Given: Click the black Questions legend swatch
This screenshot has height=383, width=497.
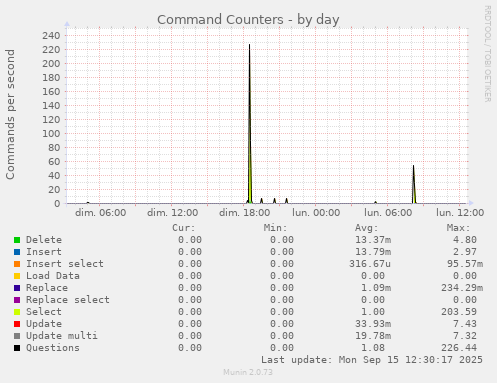Looking at the screenshot, I should click(x=17, y=348).
